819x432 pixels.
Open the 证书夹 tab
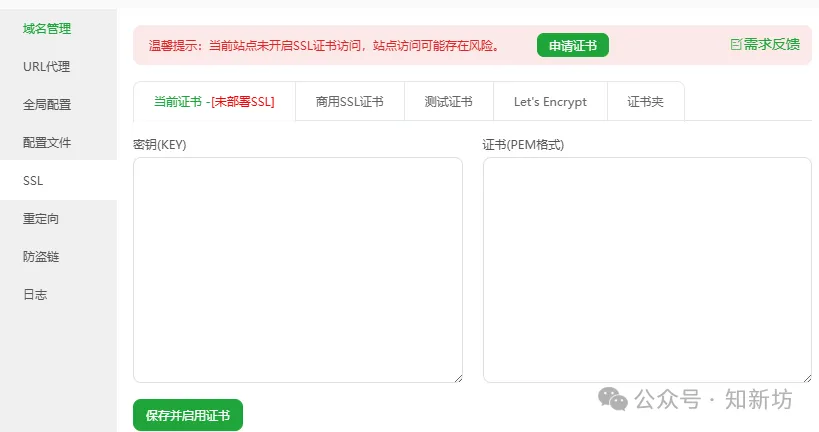646,101
